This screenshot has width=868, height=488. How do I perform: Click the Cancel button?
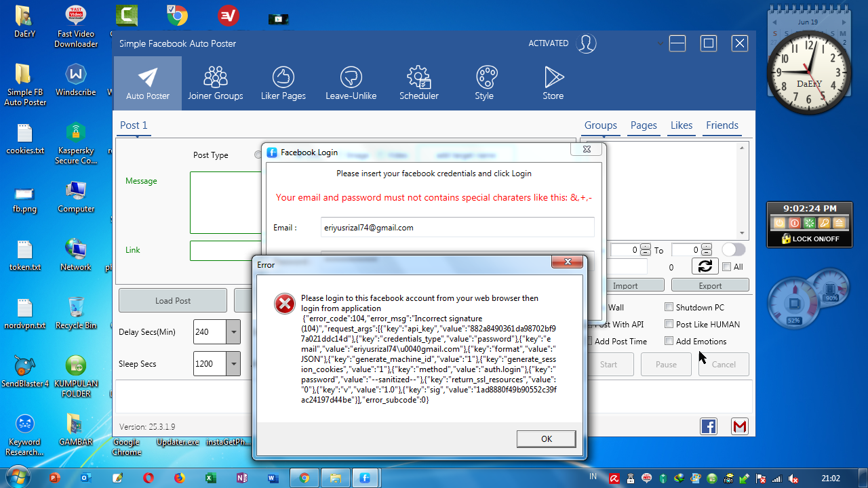point(724,364)
